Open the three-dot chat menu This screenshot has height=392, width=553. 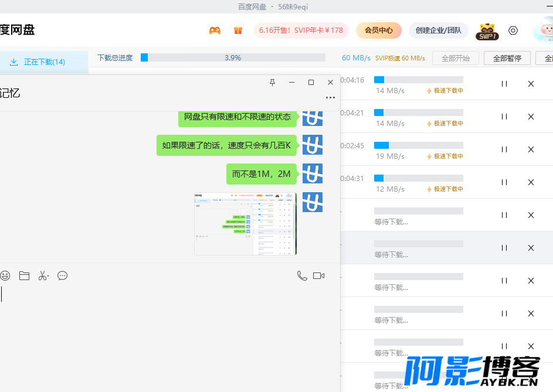pos(331,98)
